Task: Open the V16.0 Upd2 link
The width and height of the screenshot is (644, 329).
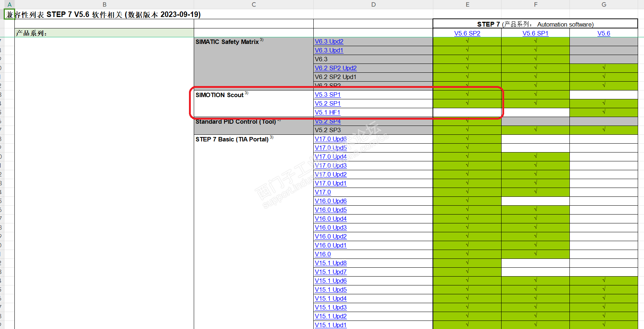Action: click(x=331, y=237)
